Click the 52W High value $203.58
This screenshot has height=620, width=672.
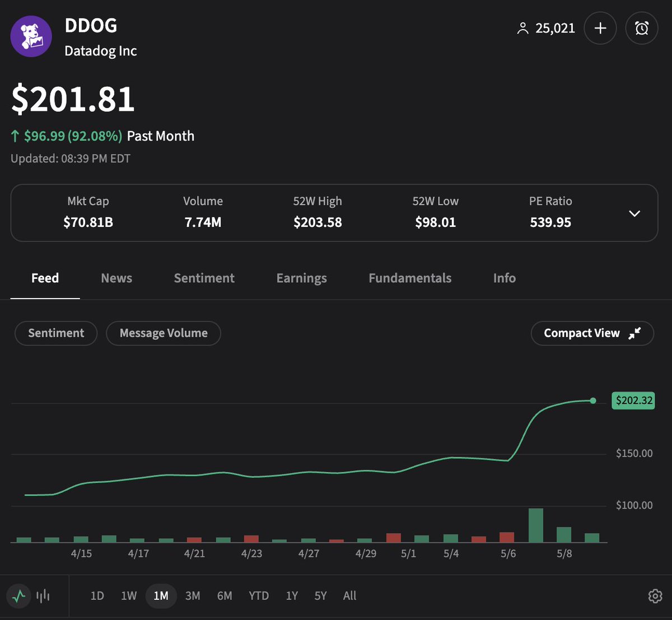[318, 222]
